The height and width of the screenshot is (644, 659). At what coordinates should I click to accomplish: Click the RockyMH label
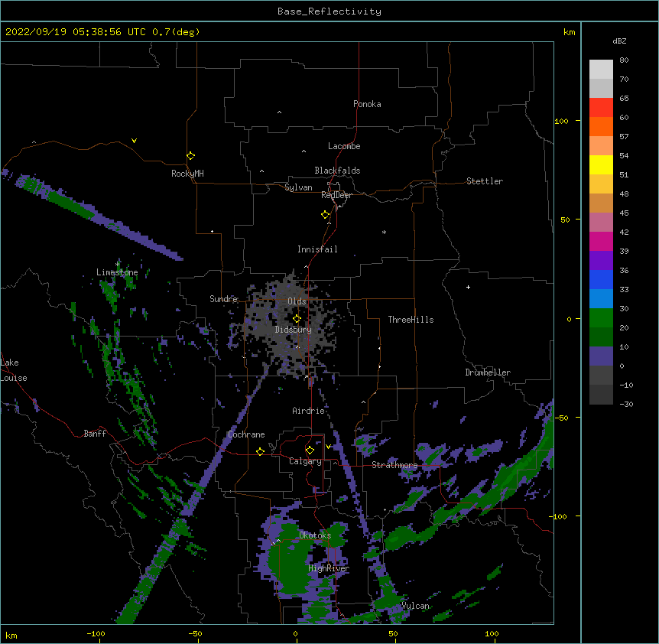pyautogui.click(x=187, y=173)
